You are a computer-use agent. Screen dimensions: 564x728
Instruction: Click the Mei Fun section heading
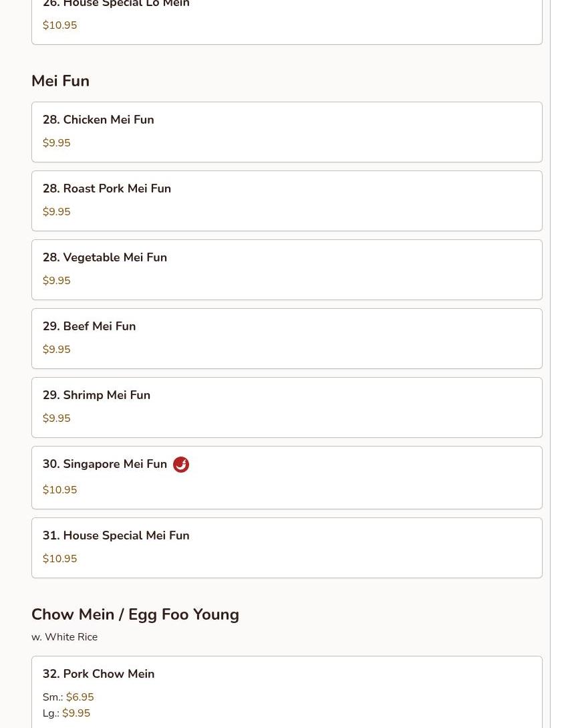tap(60, 81)
